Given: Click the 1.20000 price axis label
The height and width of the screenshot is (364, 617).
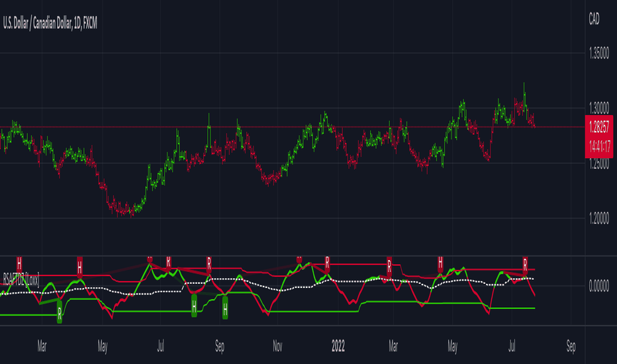Looking at the screenshot, I should [599, 218].
